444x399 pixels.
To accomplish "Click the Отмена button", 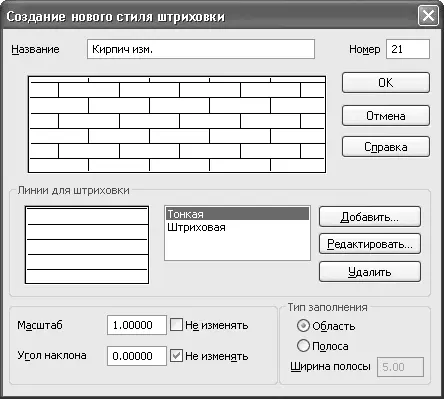I will pos(386,115).
